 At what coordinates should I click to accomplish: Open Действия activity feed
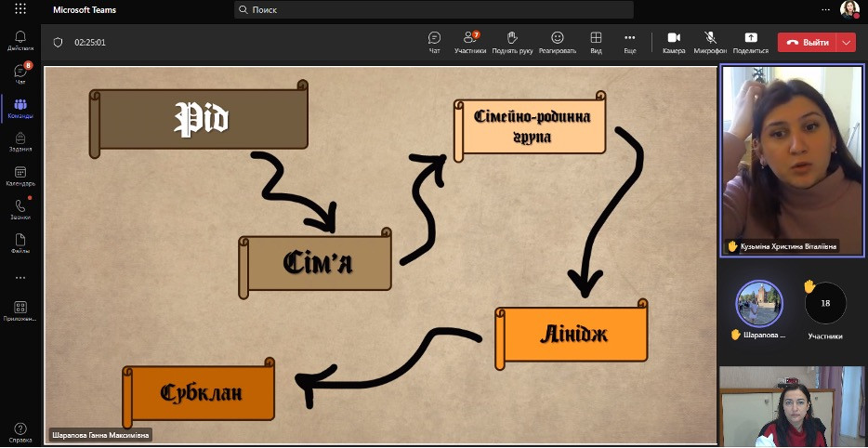20,41
